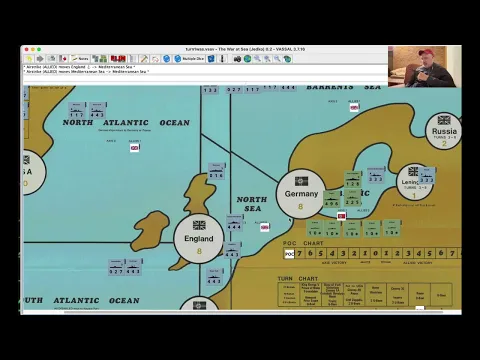Screen dimensions: 480x360
Task: Select the 1 1 7 counter in North Atlantic
Action: tap(77, 110)
